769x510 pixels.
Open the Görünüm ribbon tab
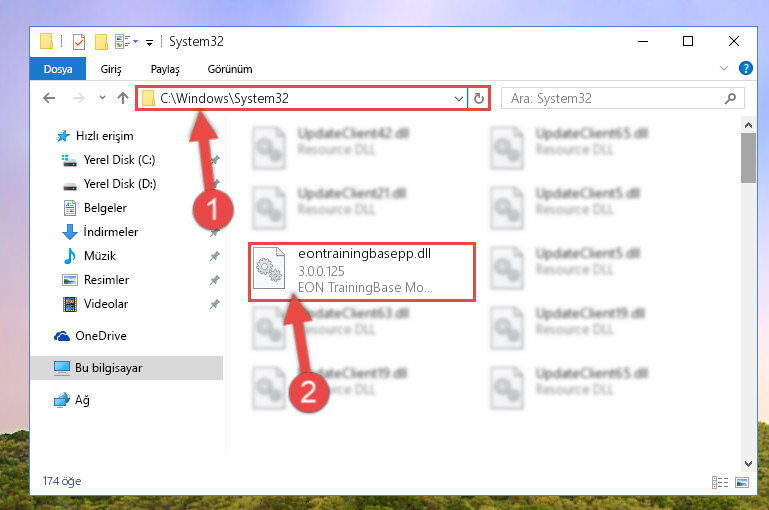coord(230,69)
